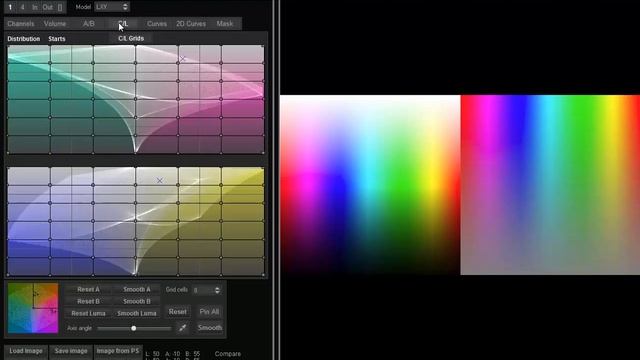Image resolution: width=640 pixels, height=360 pixels.
Task: Click the general Reset button
Action: coord(178,311)
